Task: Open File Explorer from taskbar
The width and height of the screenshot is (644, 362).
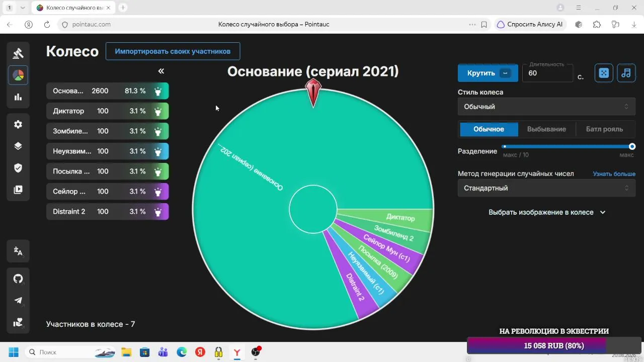Action: (126, 352)
